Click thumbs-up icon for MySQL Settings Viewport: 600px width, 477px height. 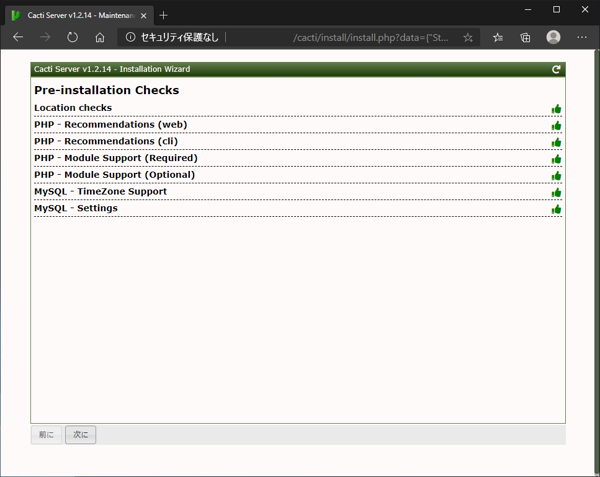pyautogui.click(x=556, y=209)
